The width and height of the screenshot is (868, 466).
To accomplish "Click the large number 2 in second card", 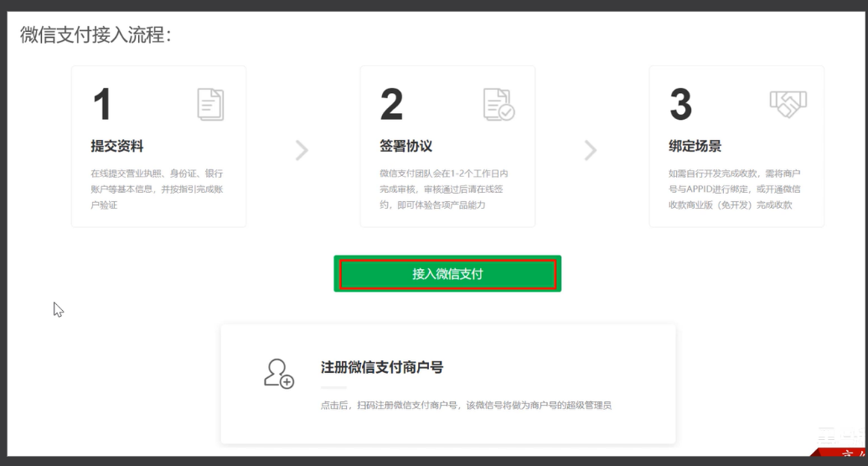I will [x=391, y=104].
